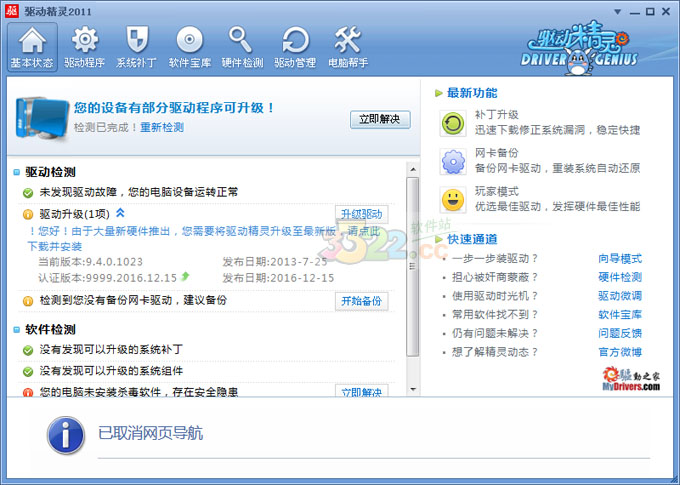This screenshot has width=680, height=485.
Task: Click the 下载并安装 link text
Action: coord(55,246)
